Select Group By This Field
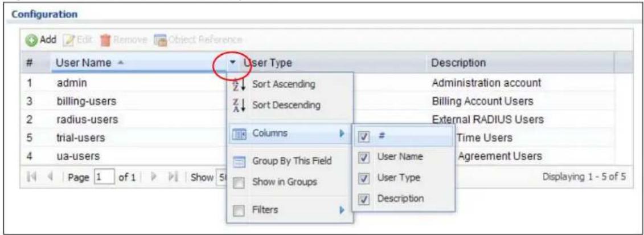Screen dimensions: 644x235 pos(290,161)
